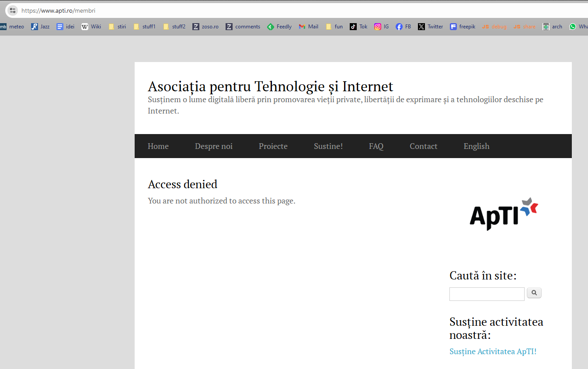Click the Susține Activitatea ApTI! link

coord(493,352)
